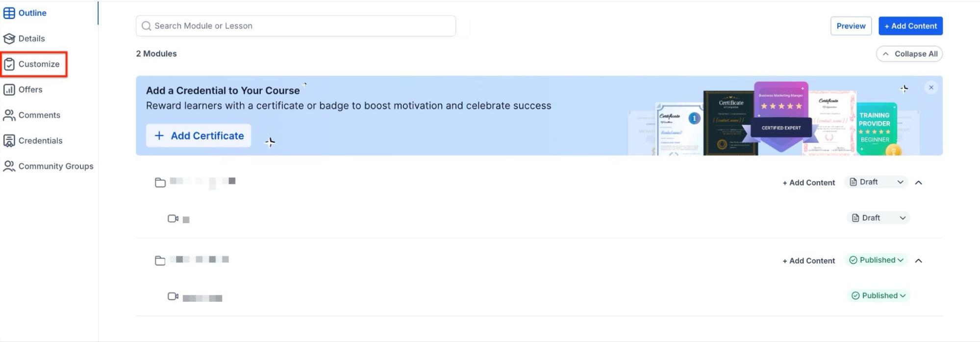980x342 pixels.
Task: Open the second module's Published status dropdown
Action: tap(876, 260)
